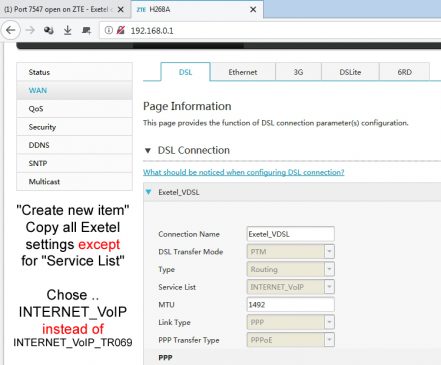Switch to the Port 7547 Exetel browser tab
This screenshot has width=441, height=365.
click(x=58, y=9)
